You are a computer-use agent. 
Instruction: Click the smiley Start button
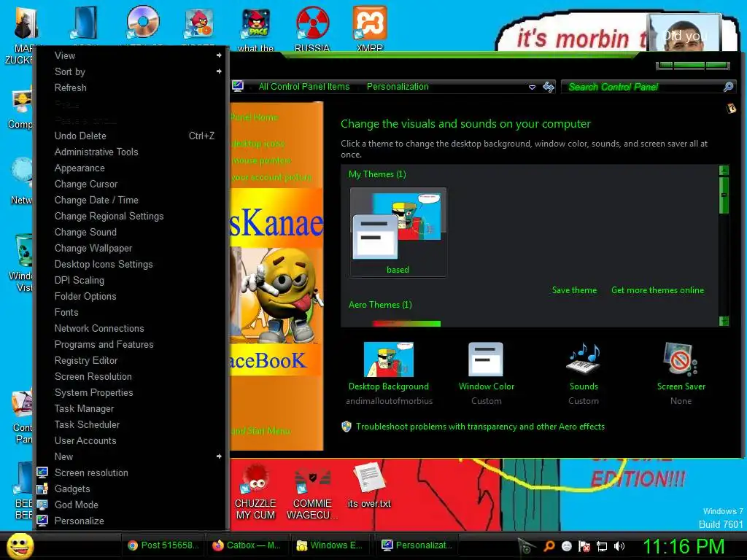click(x=20, y=545)
